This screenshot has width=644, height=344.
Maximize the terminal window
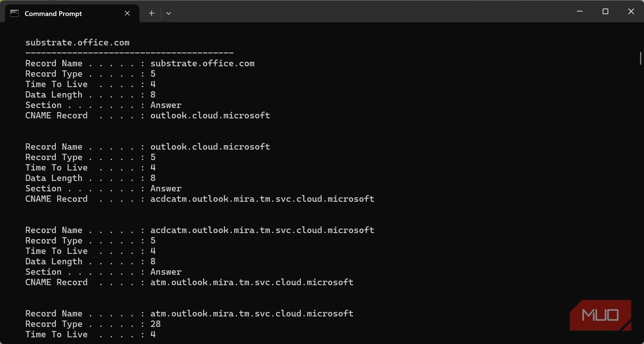point(605,12)
